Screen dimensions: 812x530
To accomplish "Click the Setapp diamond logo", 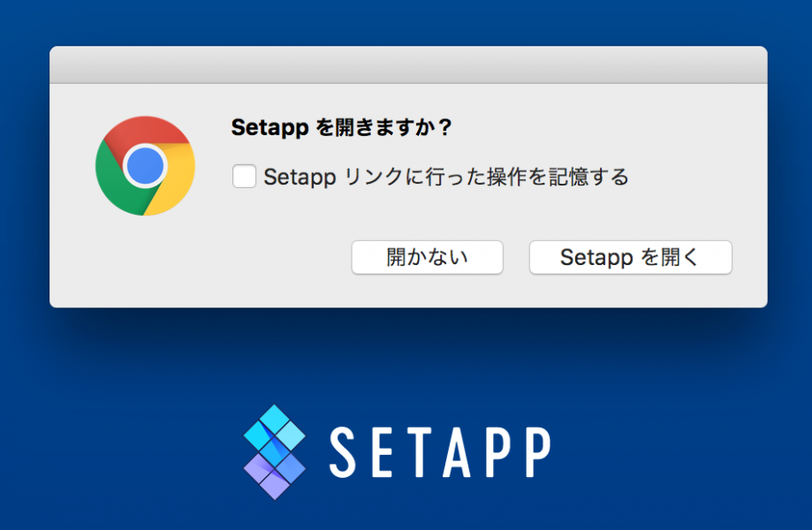I will (x=274, y=451).
